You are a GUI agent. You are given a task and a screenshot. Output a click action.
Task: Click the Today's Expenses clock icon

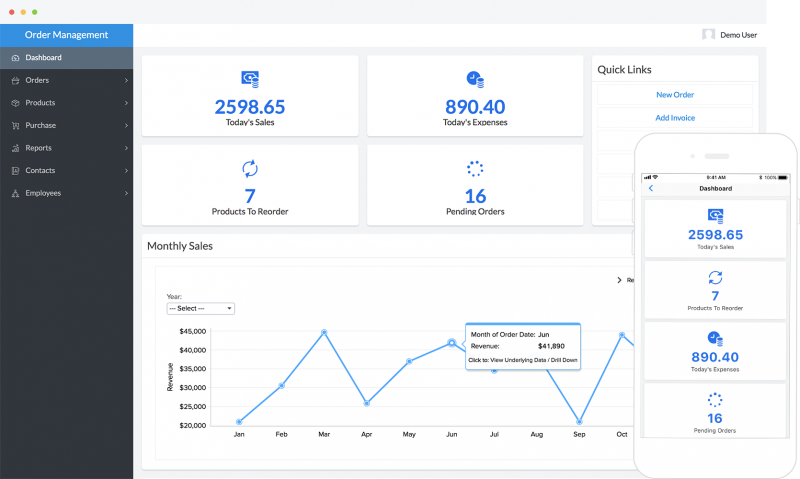point(475,79)
